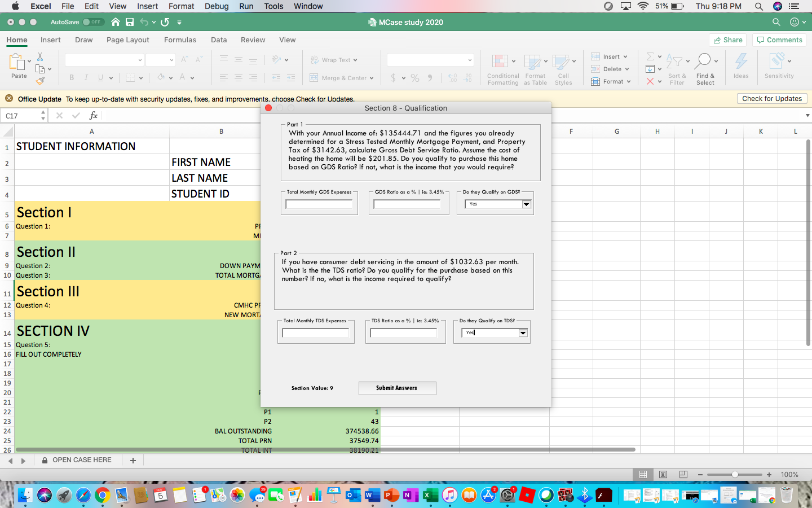Click the Italic formatting button
The height and width of the screenshot is (508, 812).
point(86,78)
